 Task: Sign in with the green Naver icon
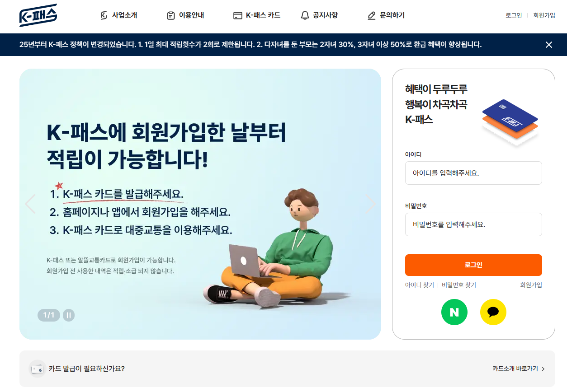click(x=454, y=312)
